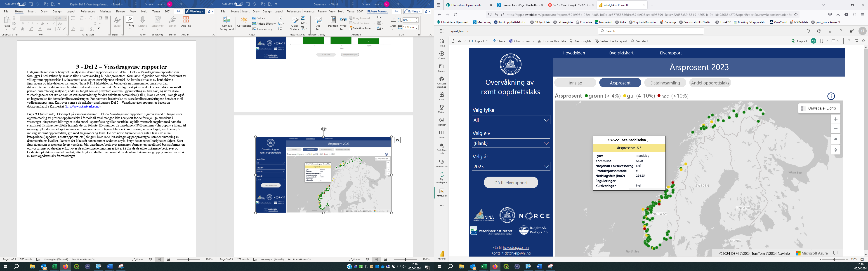This screenshot has width=868, height=271.
Task: Open the Elverapport page tab
Action: [x=670, y=53]
